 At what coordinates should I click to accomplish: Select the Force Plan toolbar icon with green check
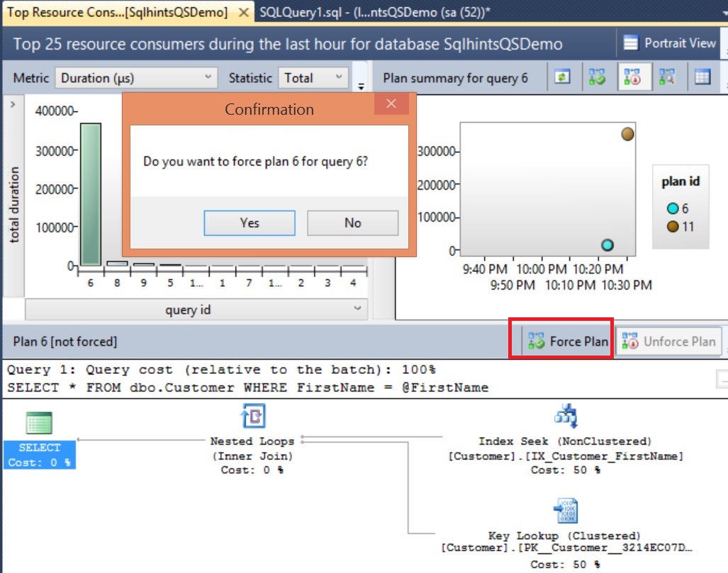click(x=597, y=76)
